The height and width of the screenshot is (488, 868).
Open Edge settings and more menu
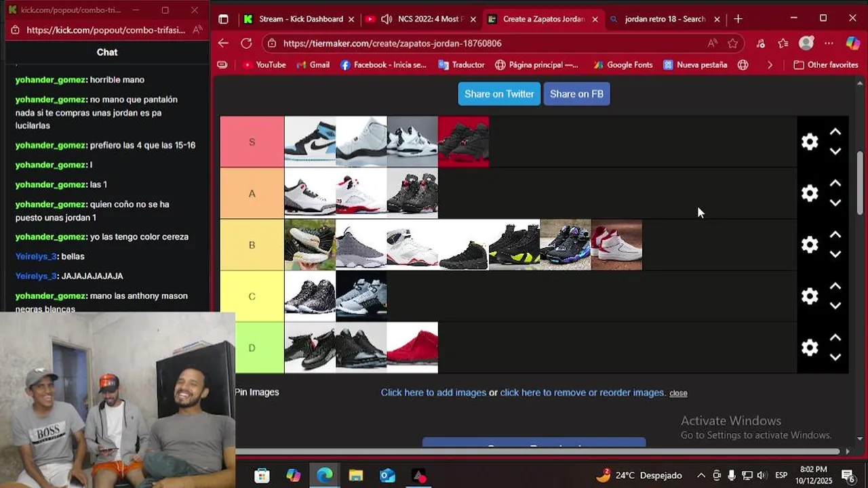829,43
